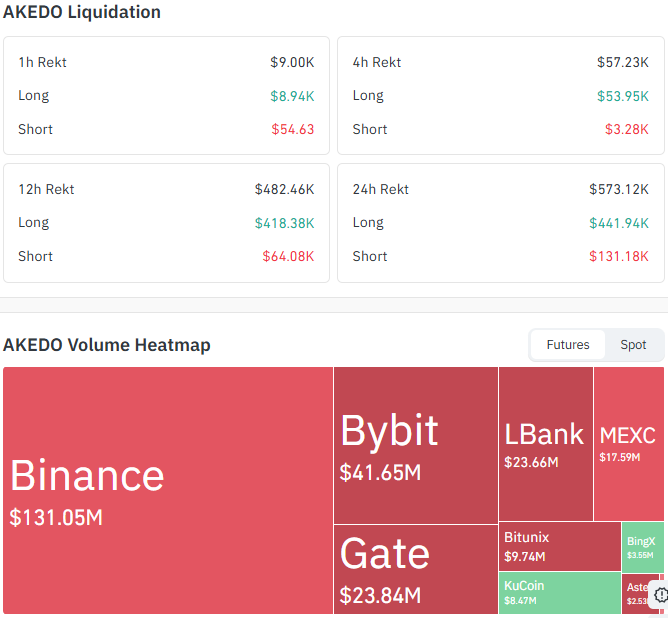Click the 4h Rekt total $57.23K

coord(622,62)
